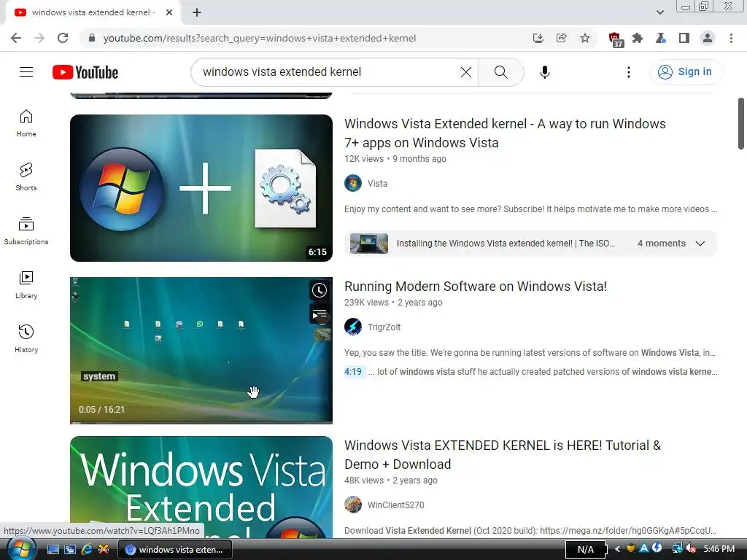Viewport: 747px width, 560px height.
Task: Open TrigrZolt channel name link
Action: pyautogui.click(x=384, y=327)
